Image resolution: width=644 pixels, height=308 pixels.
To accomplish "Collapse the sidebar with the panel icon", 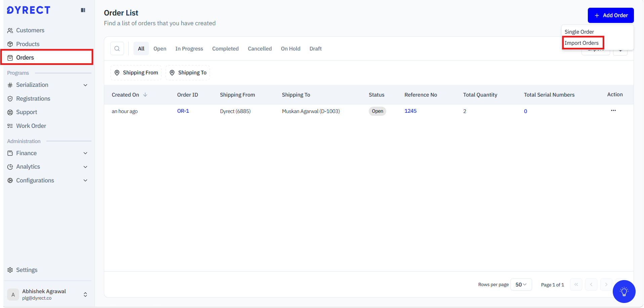I will [x=83, y=10].
